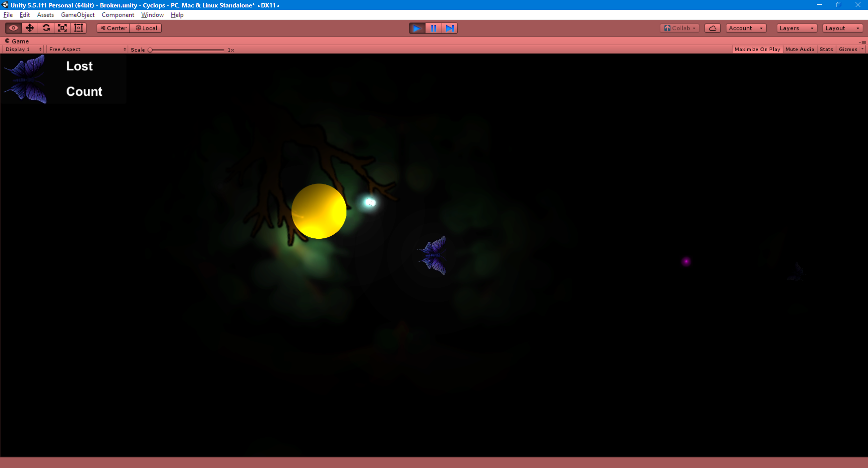The height and width of the screenshot is (468, 868).
Task: Select the Move transform tool
Action: [x=30, y=28]
